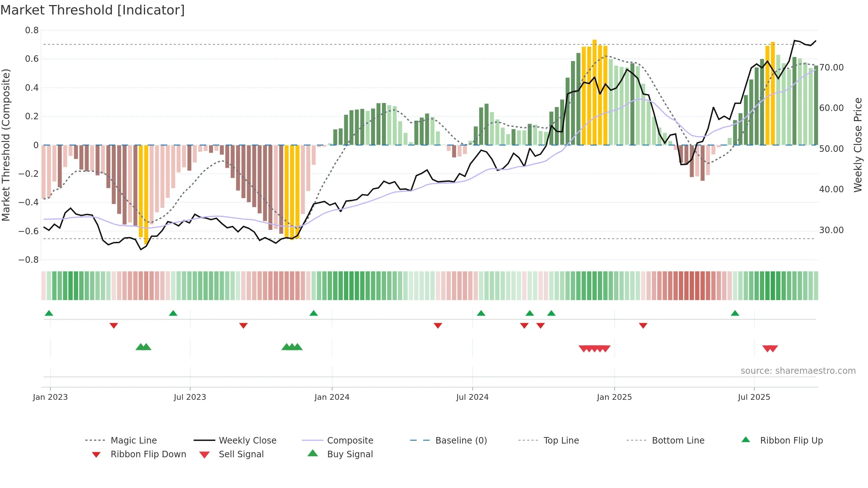Viewport: 868px width, 488px height.
Task: Select the Ribbon Flip Up marker in June 2025
Action: 735,313
